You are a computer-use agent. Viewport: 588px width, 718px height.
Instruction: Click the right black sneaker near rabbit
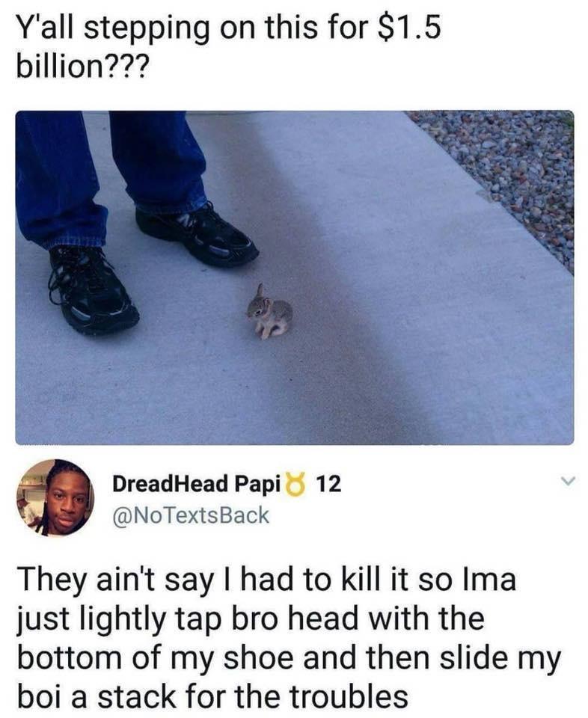tap(197, 235)
